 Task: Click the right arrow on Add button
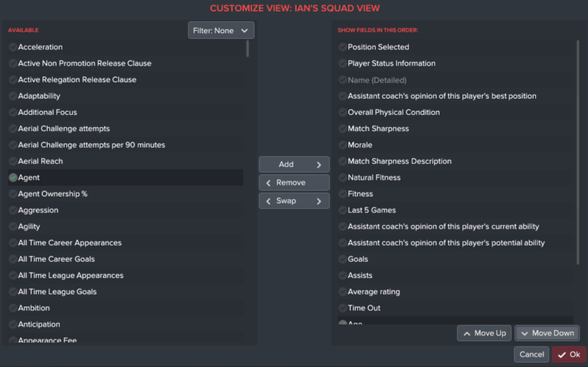(x=319, y=165)
